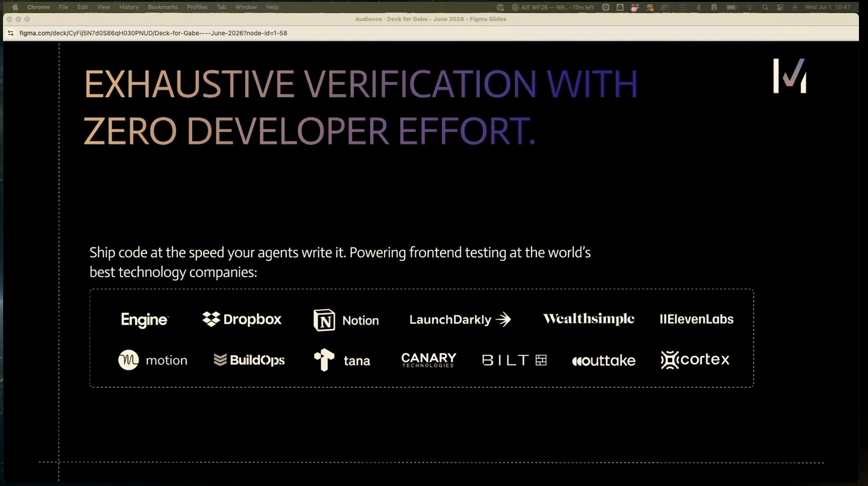This screenshot has height=486, width=868.
Task: Select the figma.com deck URL in address bar
Action: click(153, 33)
